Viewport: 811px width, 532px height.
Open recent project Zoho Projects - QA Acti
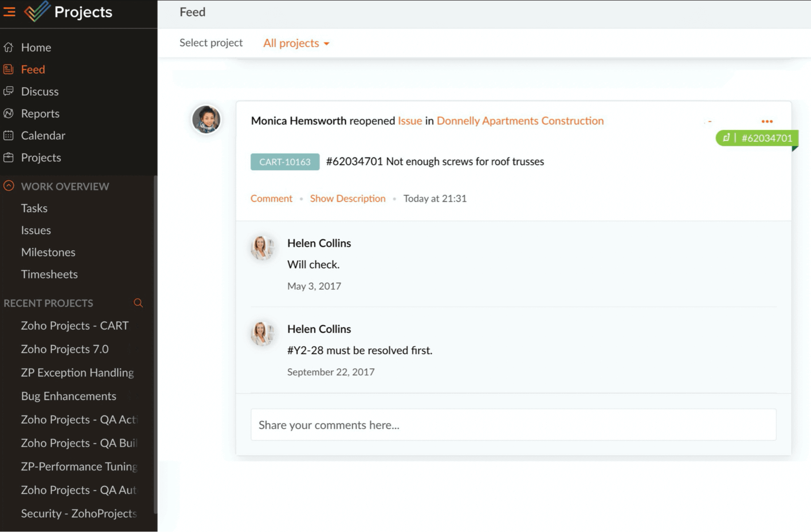coord(79,419)
